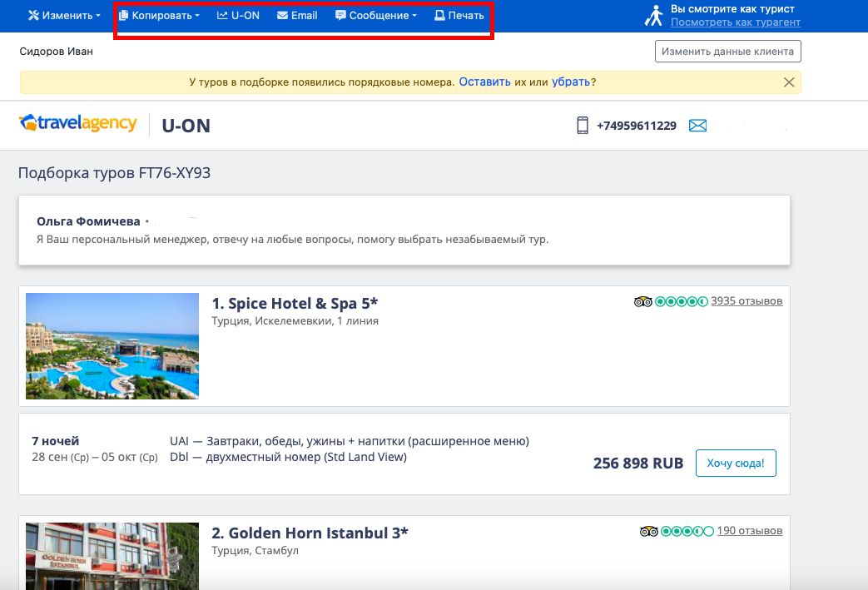The height and width of the screenshot is (590, 868).
Task: Click Вы смотрите как турист text
Action: tap(732, 9)
